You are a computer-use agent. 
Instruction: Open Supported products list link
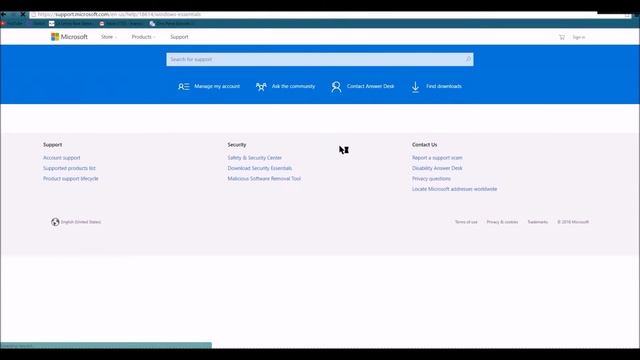click(69, 168)
